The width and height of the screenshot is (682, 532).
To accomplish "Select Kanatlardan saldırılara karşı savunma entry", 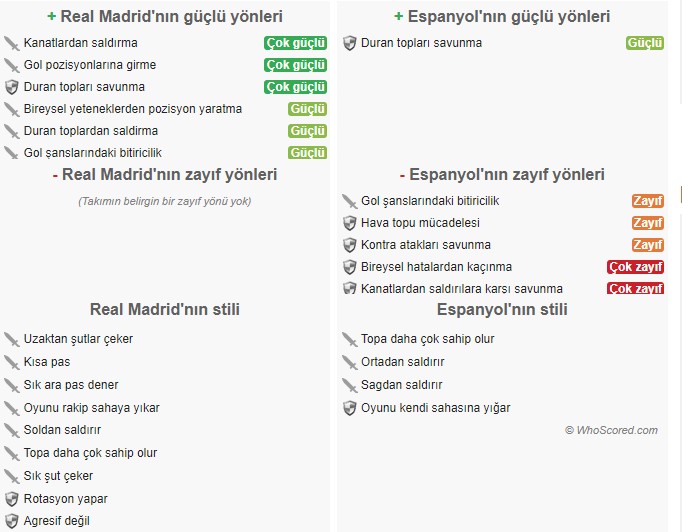I will [x=461, y=289].
